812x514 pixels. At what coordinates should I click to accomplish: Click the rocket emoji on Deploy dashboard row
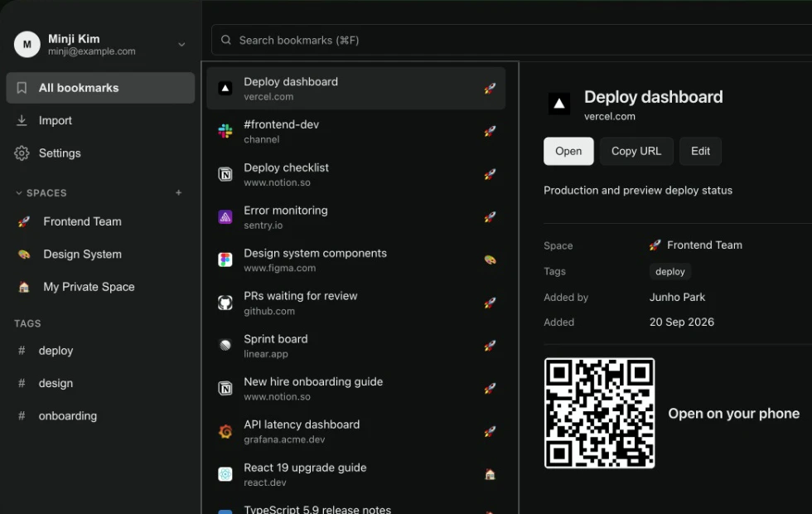click(490, 89)
